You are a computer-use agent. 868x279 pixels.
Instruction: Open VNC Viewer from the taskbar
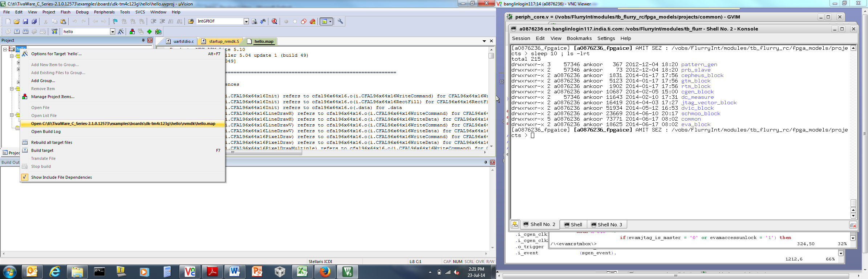190,271
